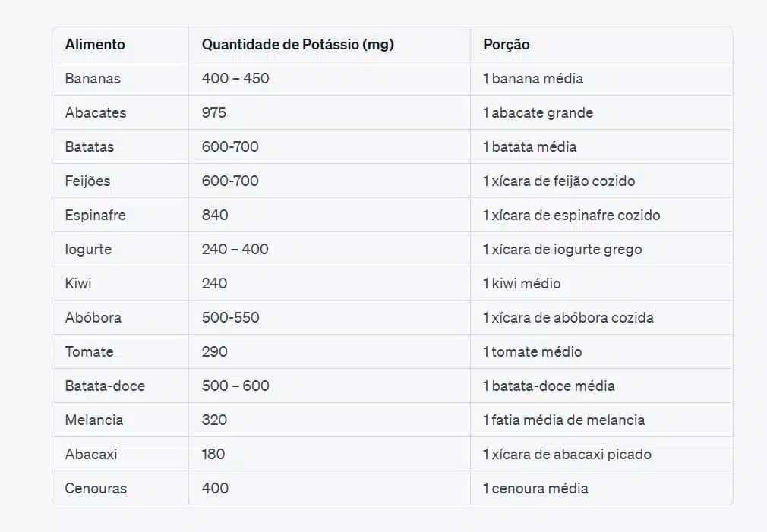Click the Abacates row label
This screenshot has height=532, width=767.
[96, 112]
